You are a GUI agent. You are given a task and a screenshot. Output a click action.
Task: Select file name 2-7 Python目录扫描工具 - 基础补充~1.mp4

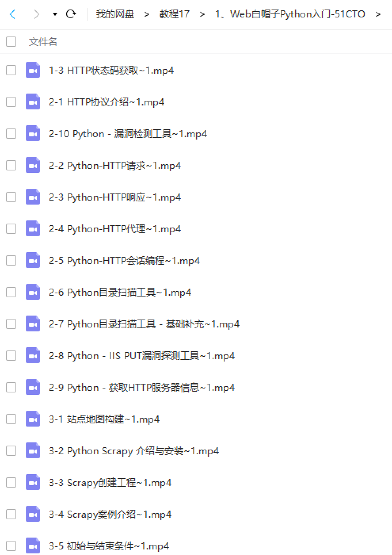coord(144,324)
